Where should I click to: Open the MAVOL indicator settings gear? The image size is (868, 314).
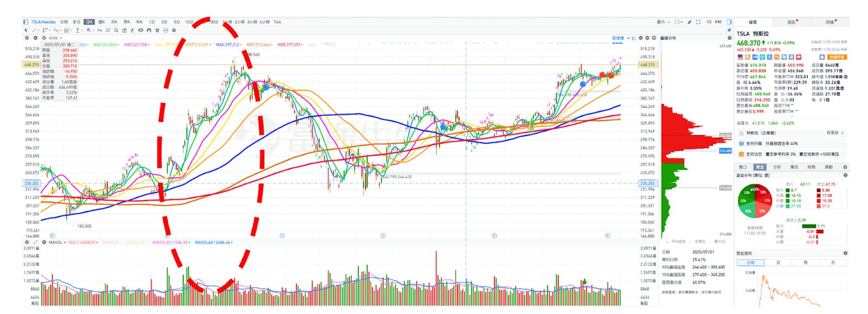coord(27,242)
